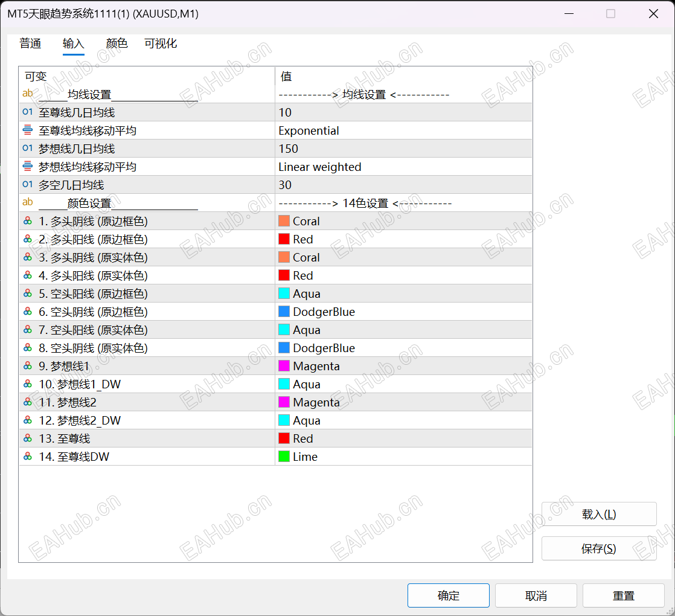Open Linear weighted method dropdown for 梦想线
Screen dimensions: 675x616
coord(403,167)
